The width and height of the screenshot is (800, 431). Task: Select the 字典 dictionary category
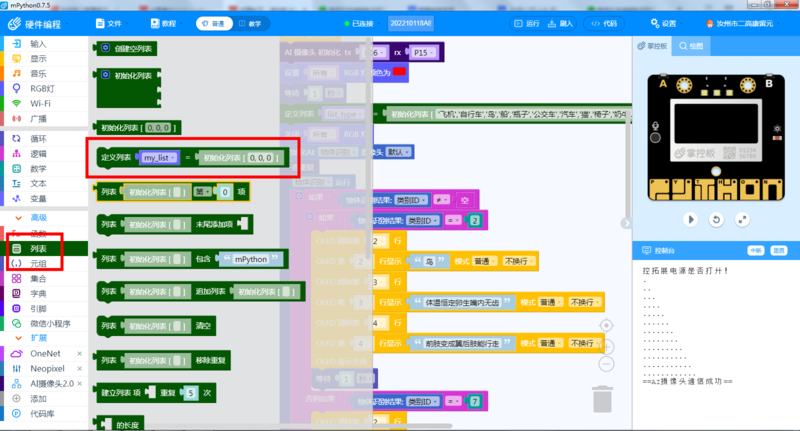click(38, 294)
